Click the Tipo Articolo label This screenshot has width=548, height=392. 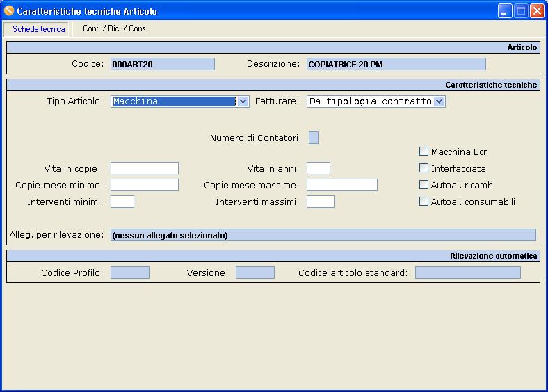coord(75,101)
